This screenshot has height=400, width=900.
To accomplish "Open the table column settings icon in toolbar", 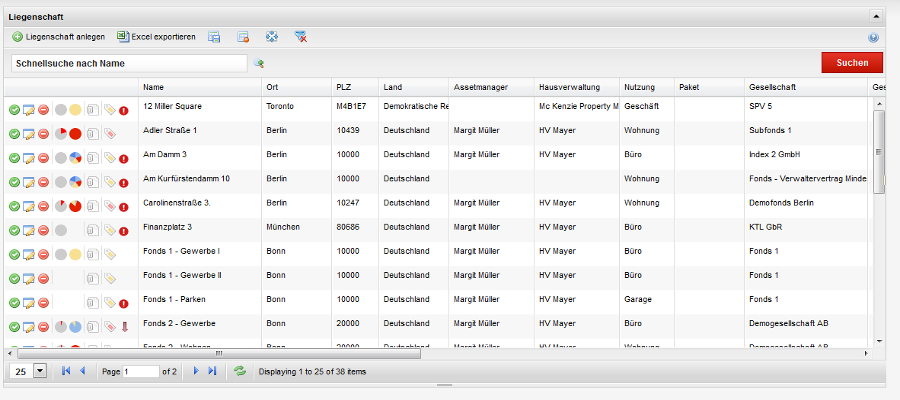I will tap(214, 37).
